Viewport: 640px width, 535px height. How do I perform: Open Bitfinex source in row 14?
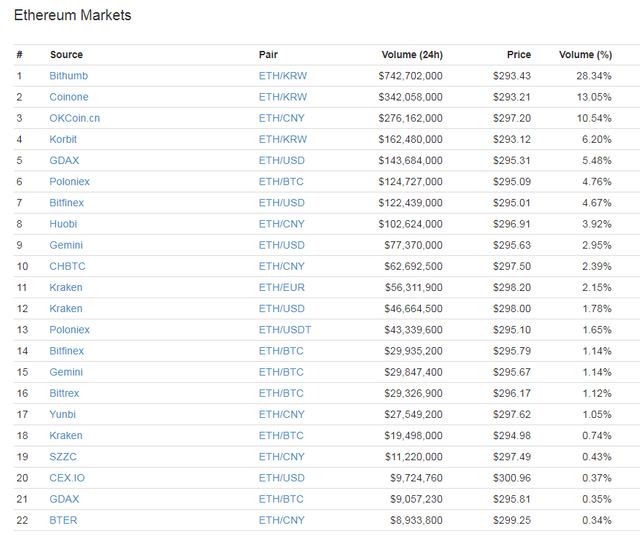[67, 351]
